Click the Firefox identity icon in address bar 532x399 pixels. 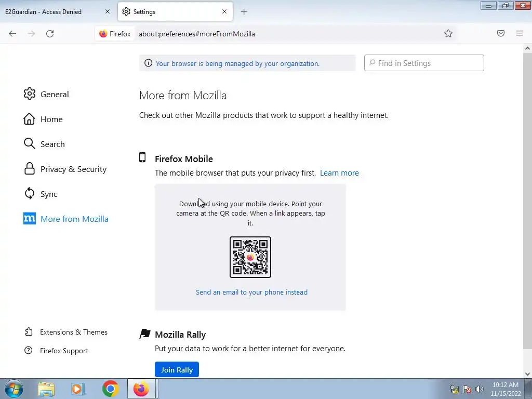[115, 34]
